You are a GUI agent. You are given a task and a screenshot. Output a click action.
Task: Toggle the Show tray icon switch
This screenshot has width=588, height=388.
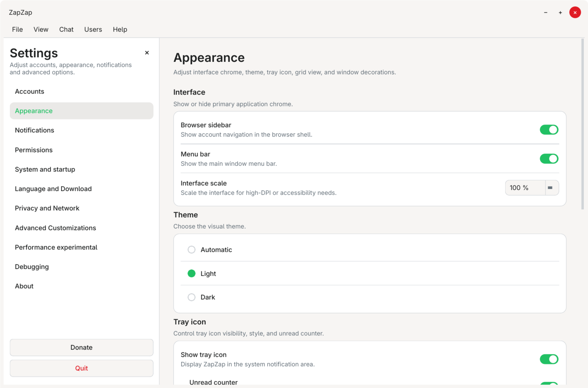click(549, 359)
